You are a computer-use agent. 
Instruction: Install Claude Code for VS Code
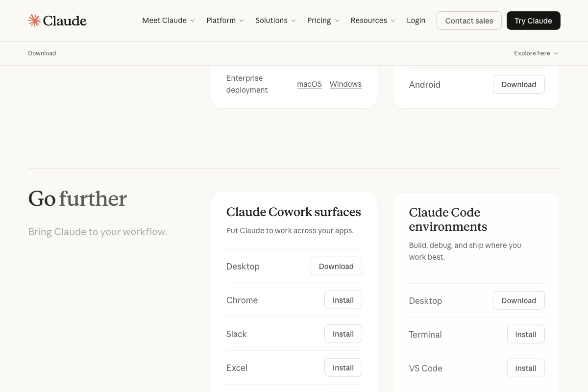coord(526,368)
